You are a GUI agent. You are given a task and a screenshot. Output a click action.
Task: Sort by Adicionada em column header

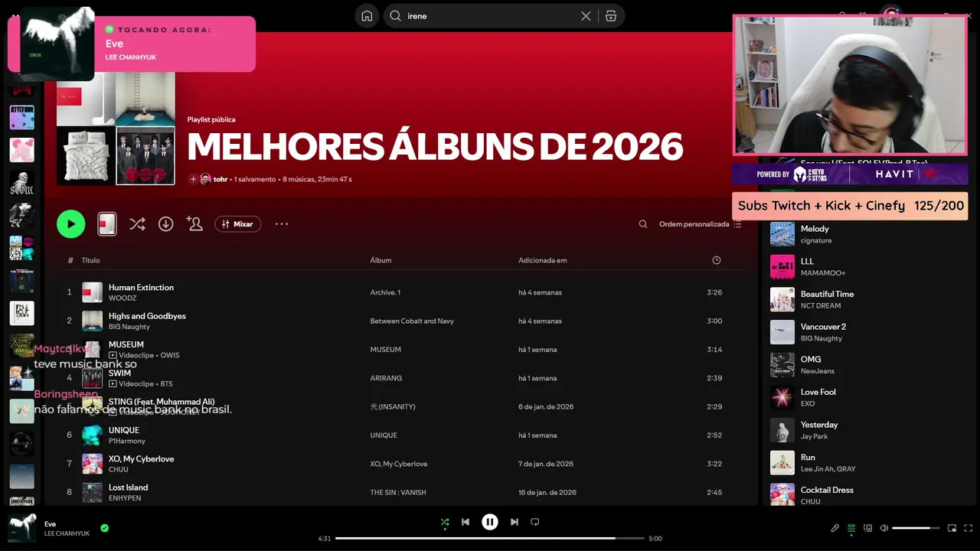(x=543, y=260)
